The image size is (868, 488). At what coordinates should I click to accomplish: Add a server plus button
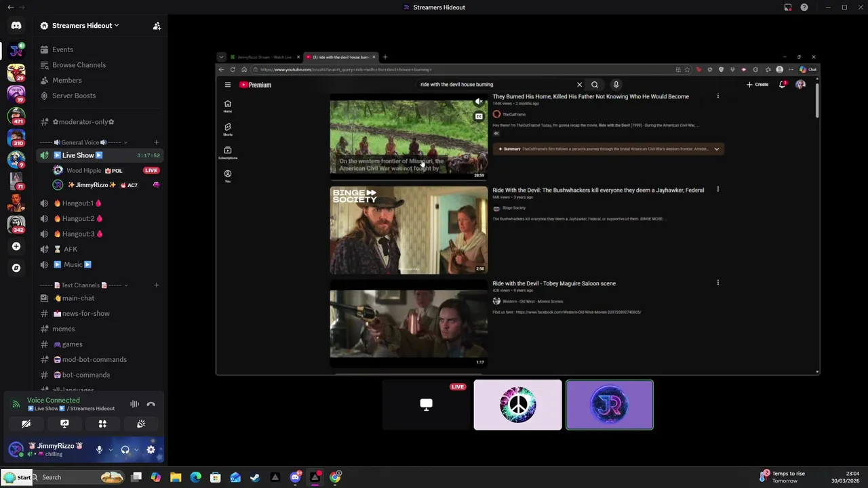[16, 247]
